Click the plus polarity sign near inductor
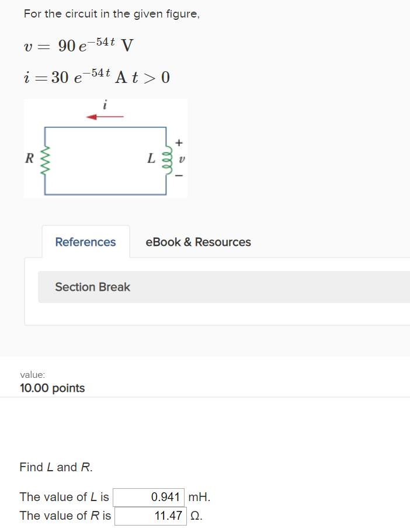 point(179,143)
